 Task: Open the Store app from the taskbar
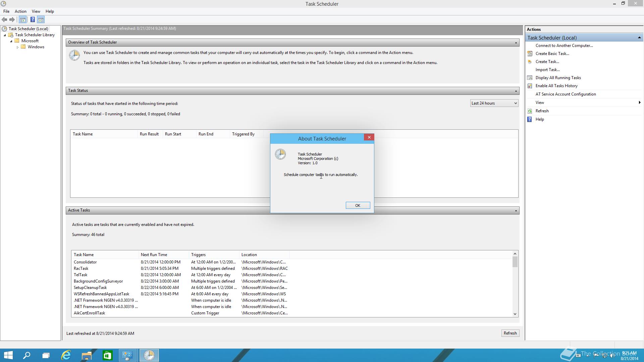click(x=107, y=355)
